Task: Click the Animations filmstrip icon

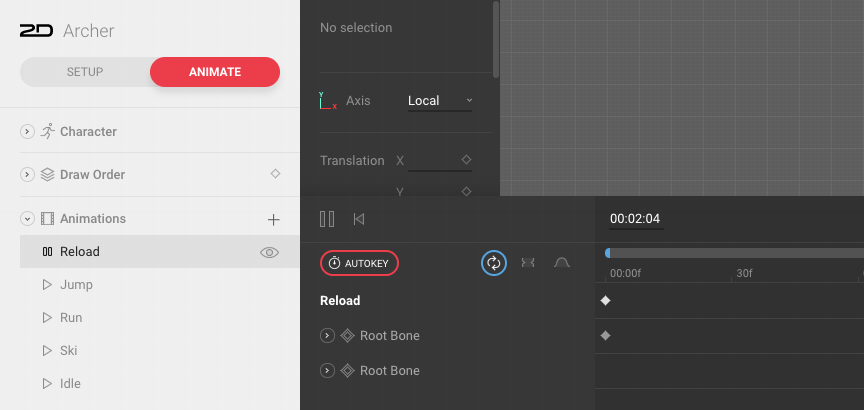Action: coord(47,219)
